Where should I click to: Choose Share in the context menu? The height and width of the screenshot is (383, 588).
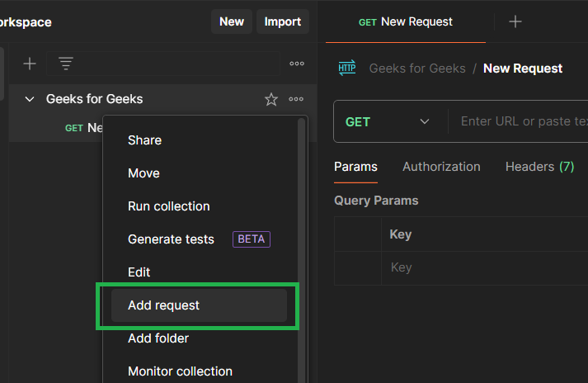pos(144,140)
